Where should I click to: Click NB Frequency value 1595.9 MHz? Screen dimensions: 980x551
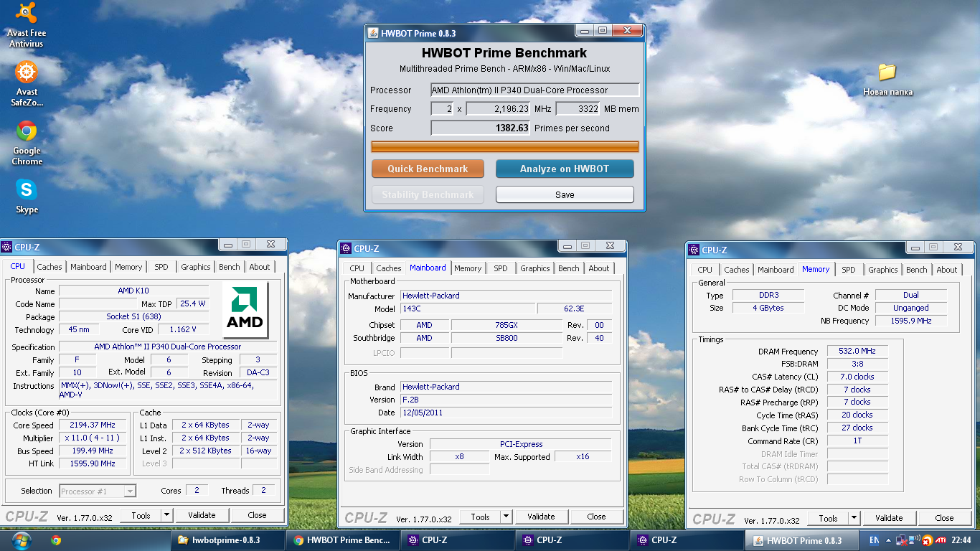tap(911, 321)
